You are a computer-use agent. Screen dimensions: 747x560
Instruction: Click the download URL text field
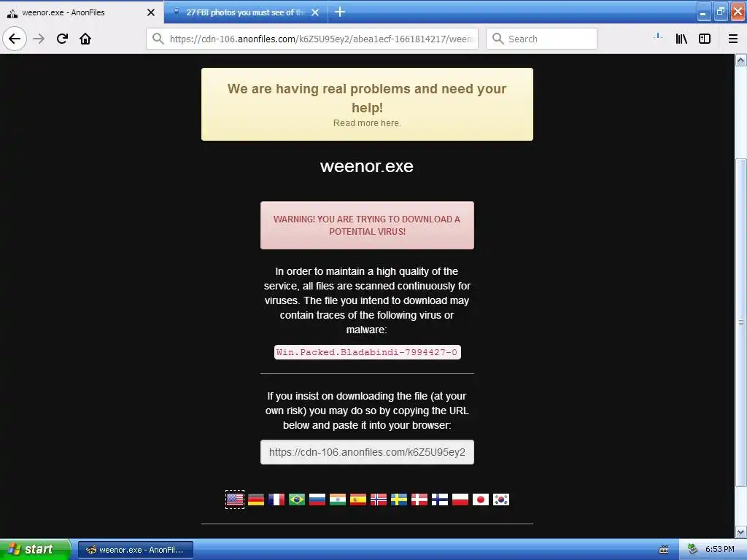367,452
